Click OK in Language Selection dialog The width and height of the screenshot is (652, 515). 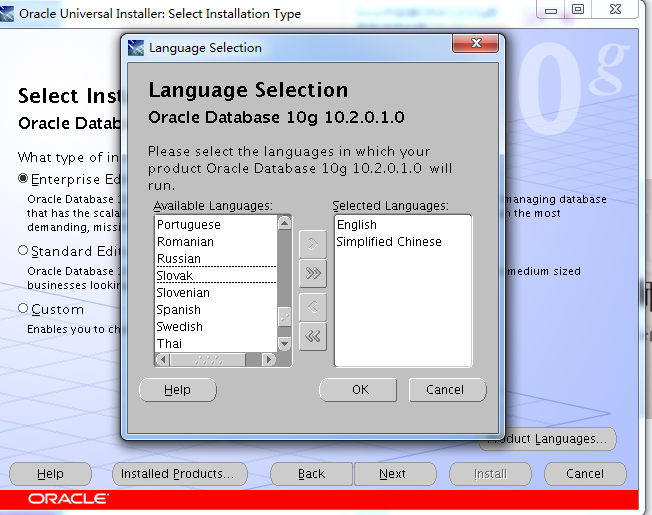[358, 390]
